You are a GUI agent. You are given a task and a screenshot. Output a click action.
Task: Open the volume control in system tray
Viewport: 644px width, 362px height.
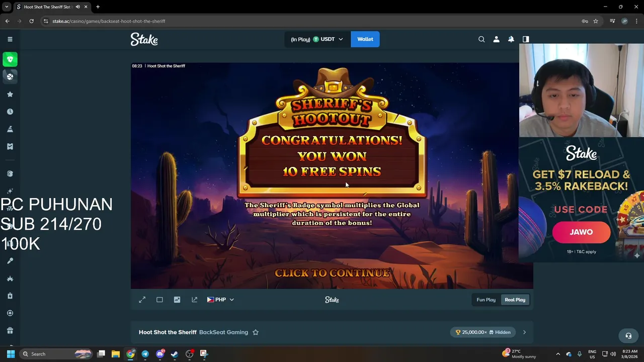click(x=614, y=354)
